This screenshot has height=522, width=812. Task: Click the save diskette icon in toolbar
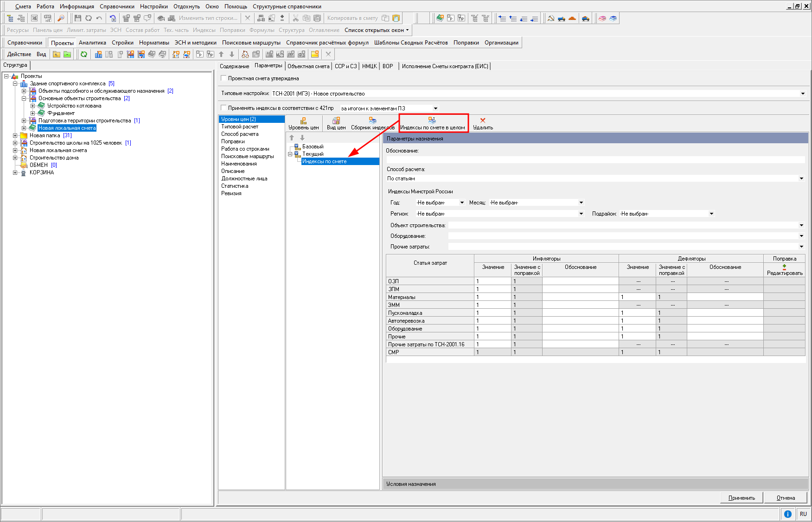click(x=77, y=18)
